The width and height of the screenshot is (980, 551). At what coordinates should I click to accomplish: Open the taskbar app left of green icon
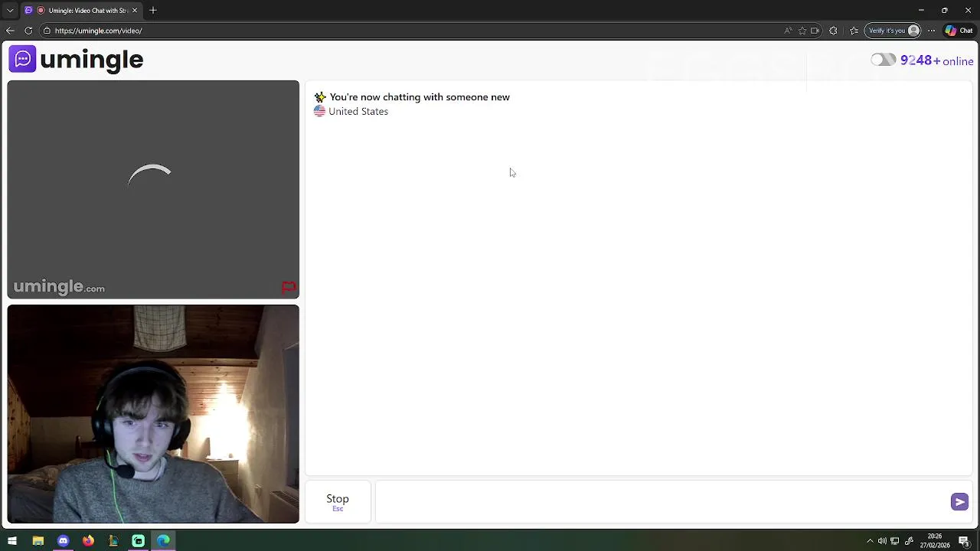pyautogui.click(x=113, y=541)
